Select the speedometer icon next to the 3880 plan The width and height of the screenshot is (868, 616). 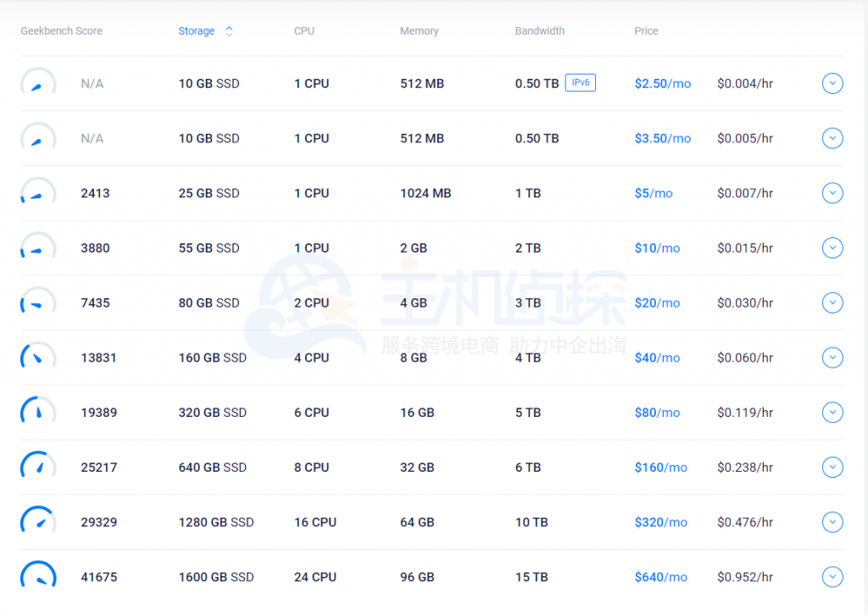point(38,248)
